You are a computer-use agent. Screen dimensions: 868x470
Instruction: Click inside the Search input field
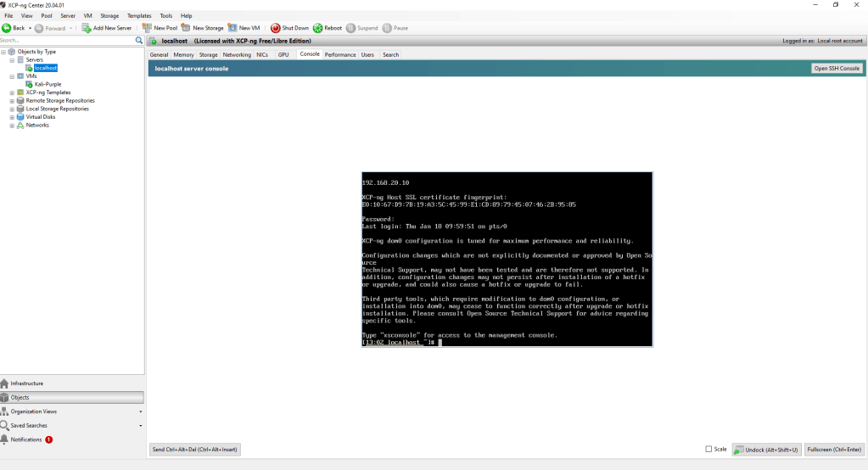[66, 40]
